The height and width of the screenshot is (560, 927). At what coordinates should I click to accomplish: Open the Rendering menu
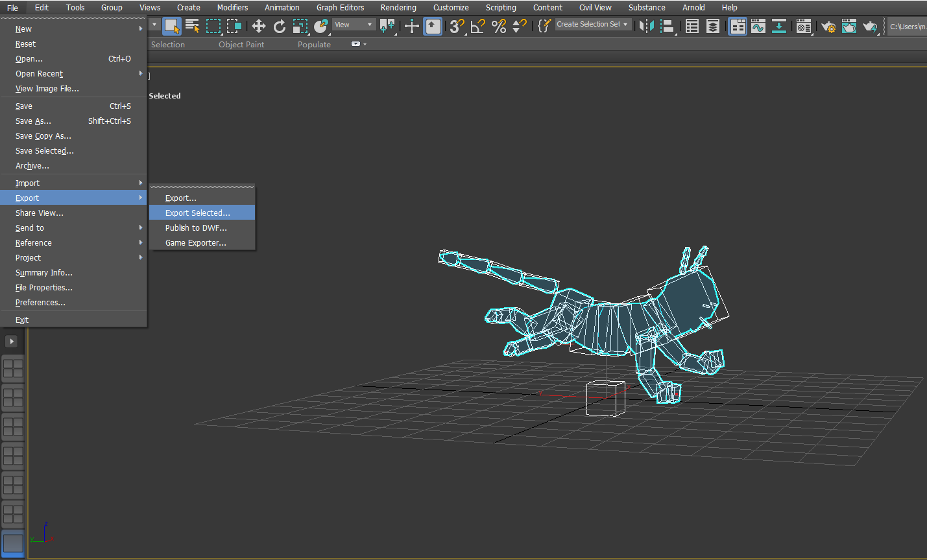click(x=398, y=7)
